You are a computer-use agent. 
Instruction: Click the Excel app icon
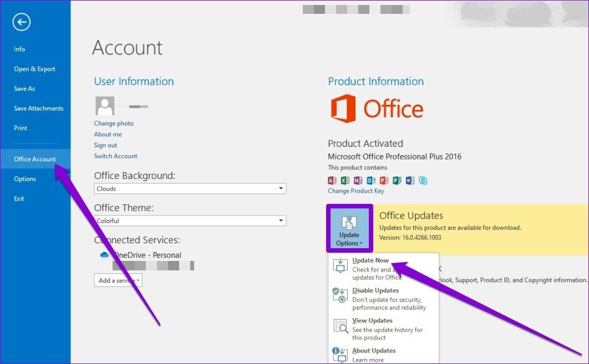[345, 181]
